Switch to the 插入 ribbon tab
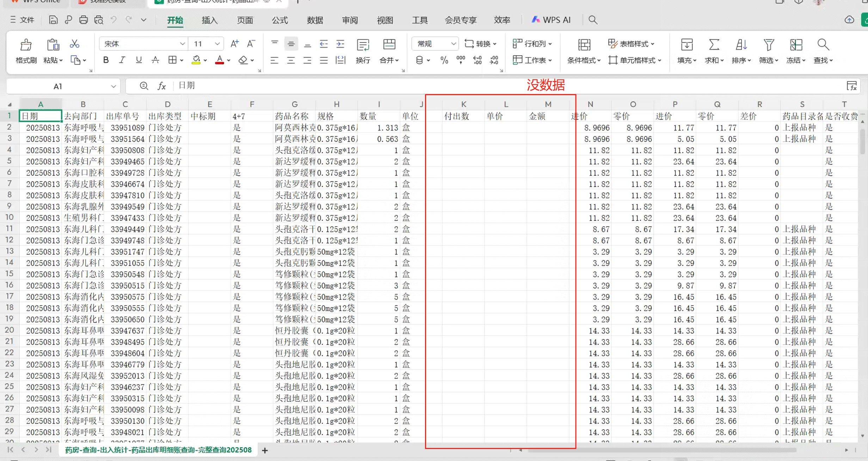 (x=209, y=20)
